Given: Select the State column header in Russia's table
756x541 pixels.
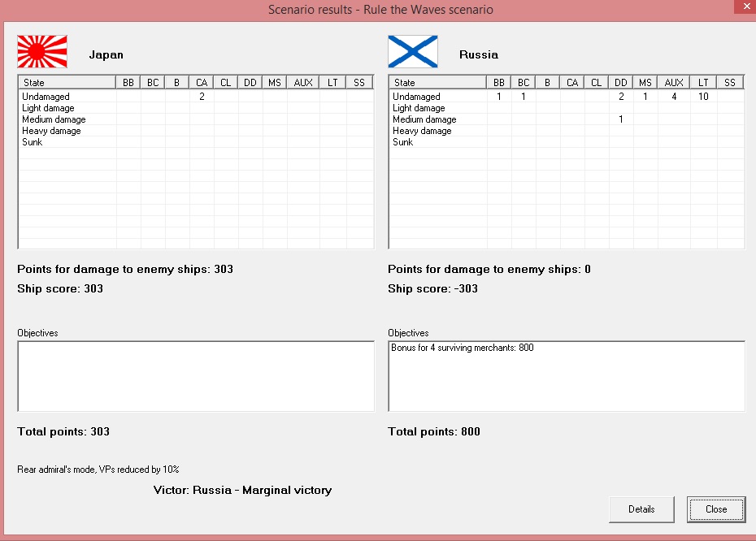Looking at the screenshot, I should [438, 82].
